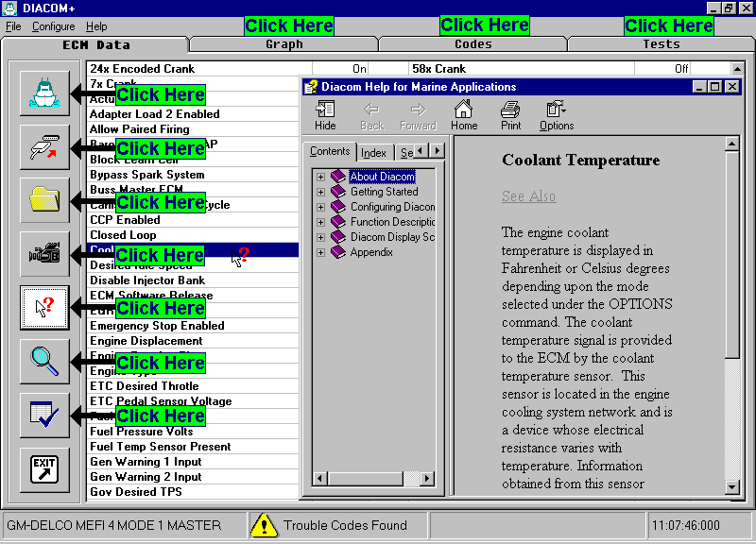Click the checklist checkmark icon in sidebar
Screen dimensions: 756x544
tap(43, 415)
